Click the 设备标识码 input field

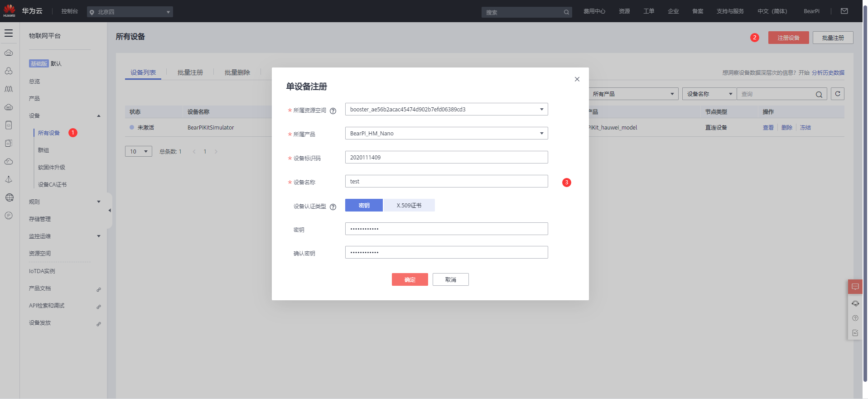coord(446,158)
